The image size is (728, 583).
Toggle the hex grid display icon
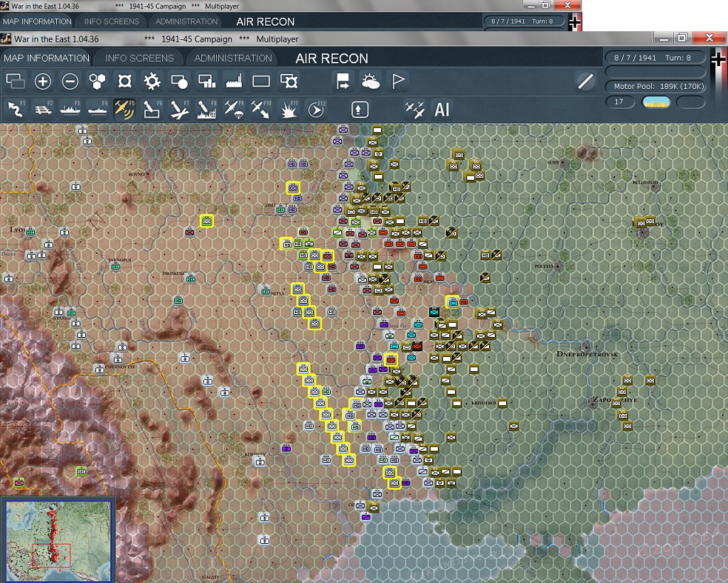(x=97, y=81)
